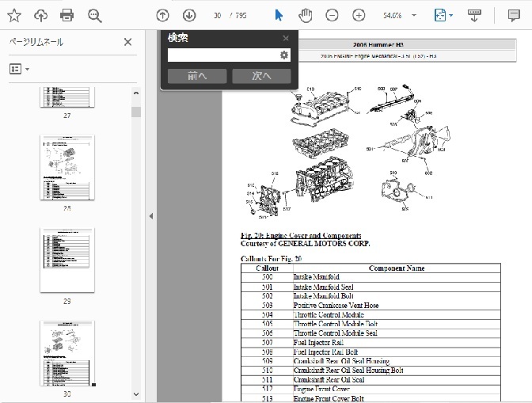Select the arrow selection tool
The image size is (532, 403).
pos(279,15)
